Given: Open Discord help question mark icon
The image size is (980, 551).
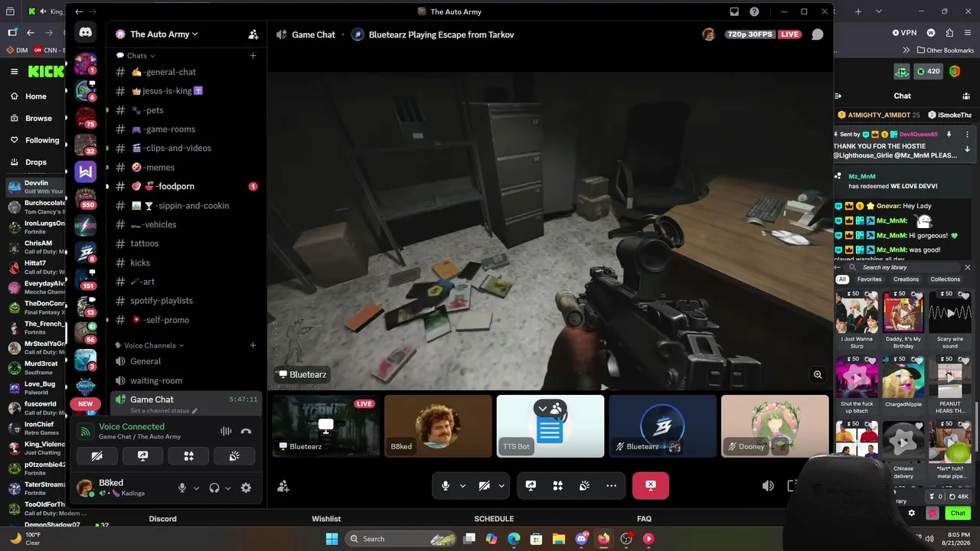Looking at the screenshot, I should click(x=754, y=11).
